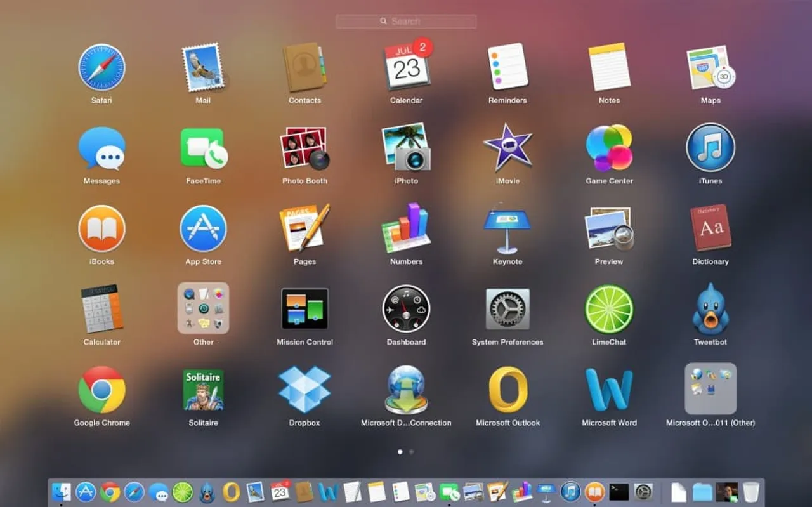Launch iBooks from the Launchpad grid
This screenshot has height=507, width=812.
(x=101, y=228)
